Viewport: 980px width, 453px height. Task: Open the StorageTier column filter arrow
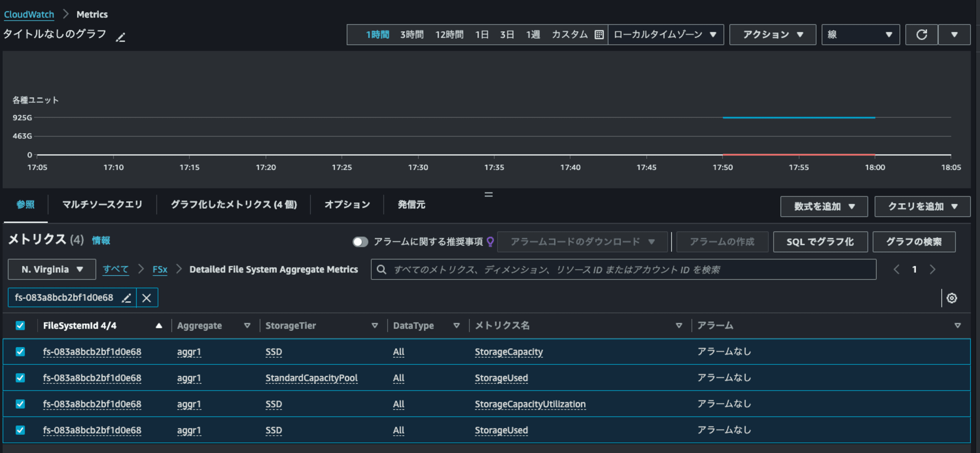pyautogui.click(x=375, y=326)
